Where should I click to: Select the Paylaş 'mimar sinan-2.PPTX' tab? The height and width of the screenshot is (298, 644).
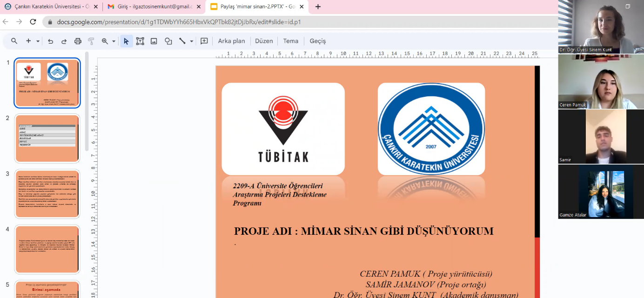click(257, 7)
